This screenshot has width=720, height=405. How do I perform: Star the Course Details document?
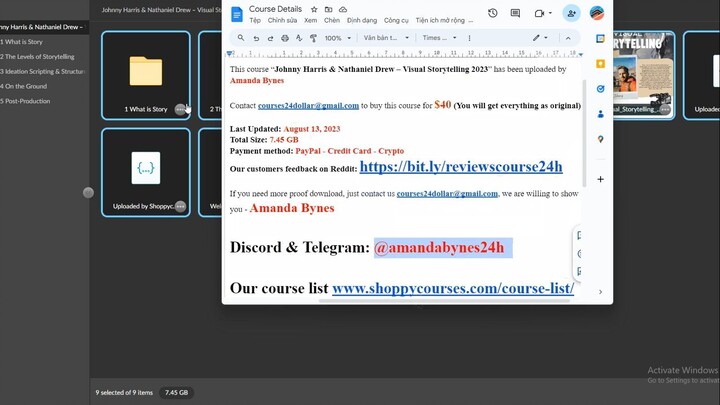click(314, 9)
